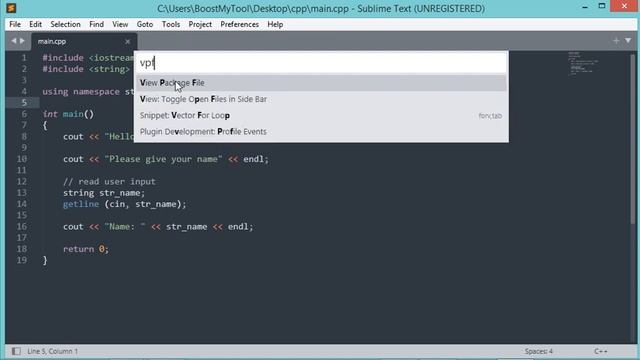This screenshot has height=360, width=640.
Task: Open the Spaces: 4 indentation menu
Action: (539, 351)
